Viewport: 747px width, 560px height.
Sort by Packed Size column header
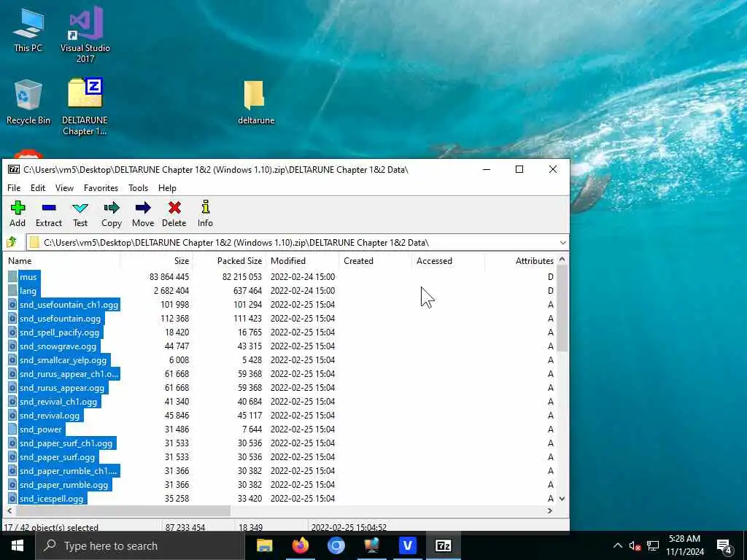coord(229,261)
